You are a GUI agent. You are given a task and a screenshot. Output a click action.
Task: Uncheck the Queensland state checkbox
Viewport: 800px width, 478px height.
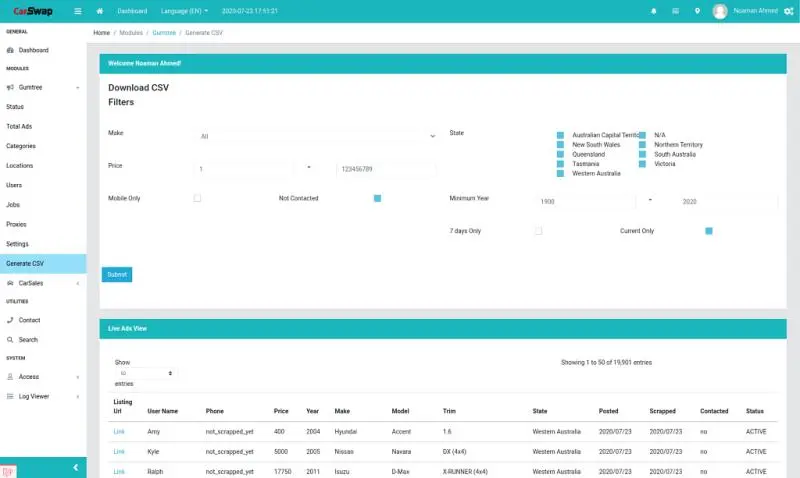tap(561, 155)
